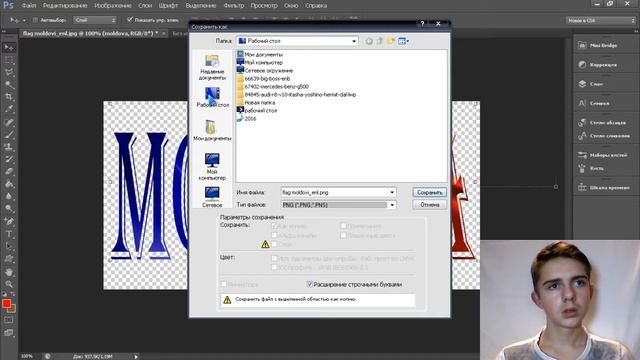
Task: Toggle Автовыбор checkbox in options bar
Action: click(x=36, y=20)
